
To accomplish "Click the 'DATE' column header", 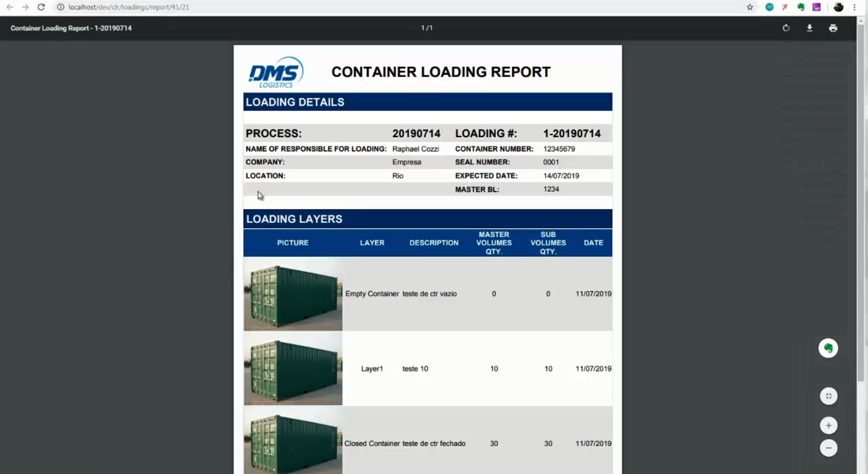I will pyautogui.click(x=593, y=243).
